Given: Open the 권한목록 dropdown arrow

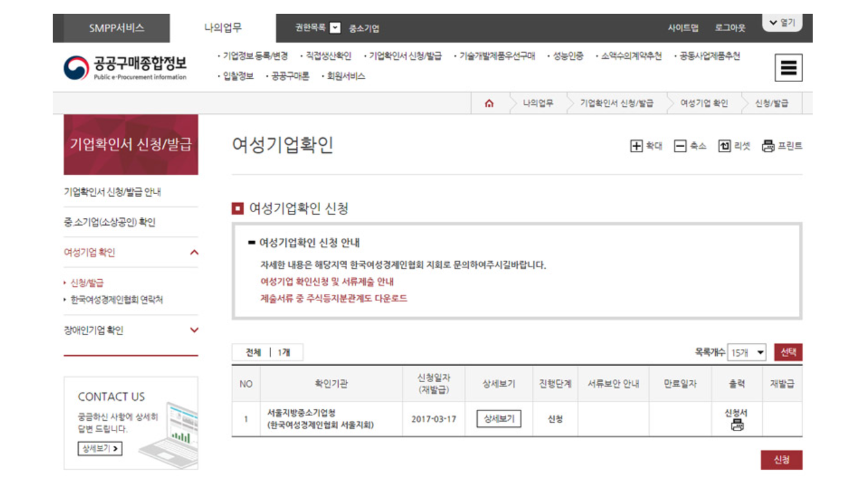Looking at the screenshot, I should (x=335, y=28).
